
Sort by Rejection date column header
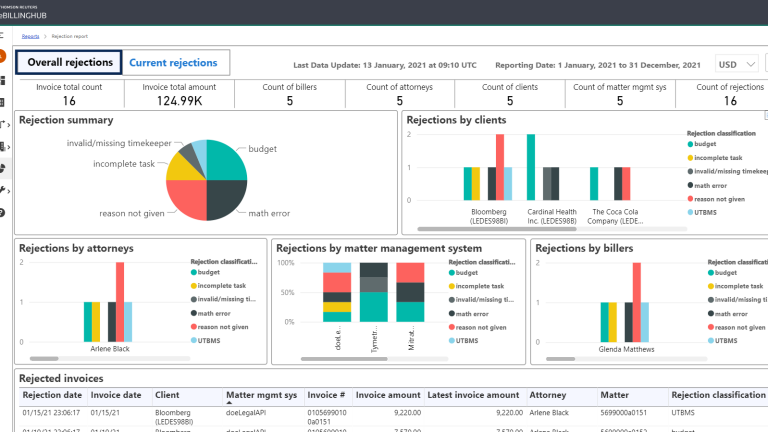(x=52, y=395)
